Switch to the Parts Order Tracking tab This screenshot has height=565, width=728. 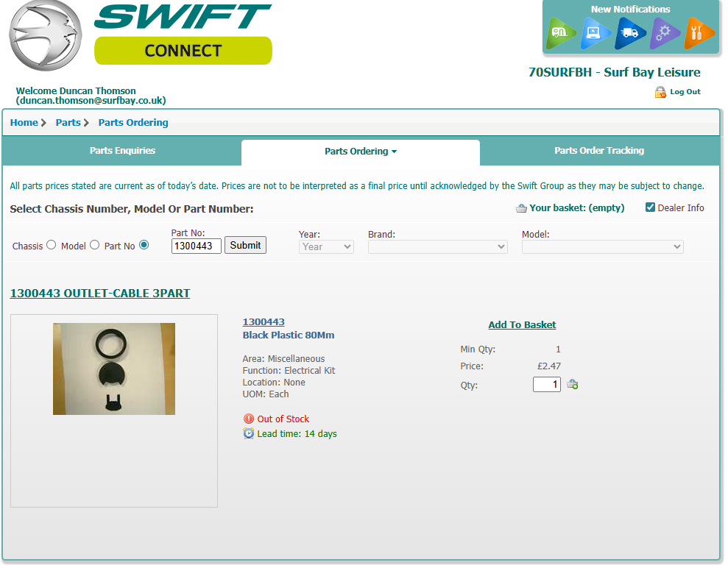(599, 151)
